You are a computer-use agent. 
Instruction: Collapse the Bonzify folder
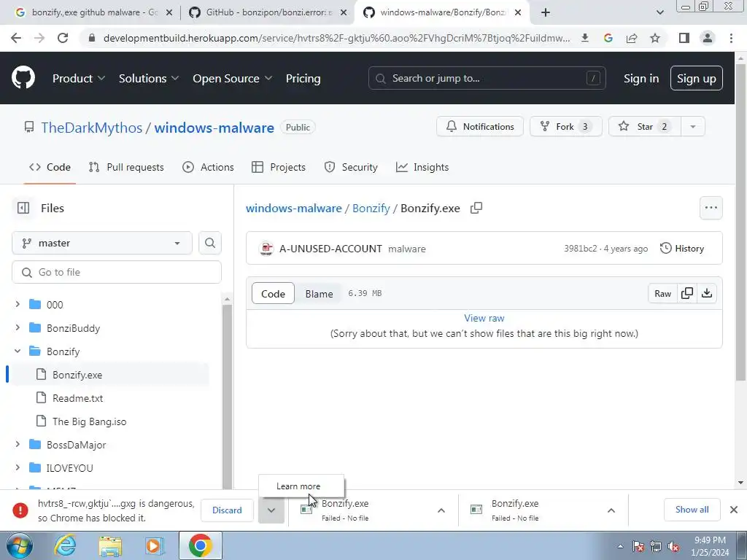point(18,351)
